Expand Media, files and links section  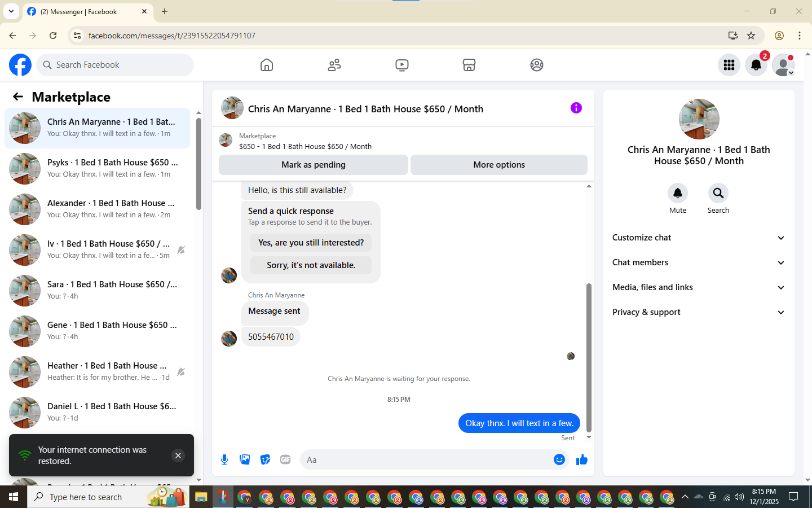tap(699, 287)
